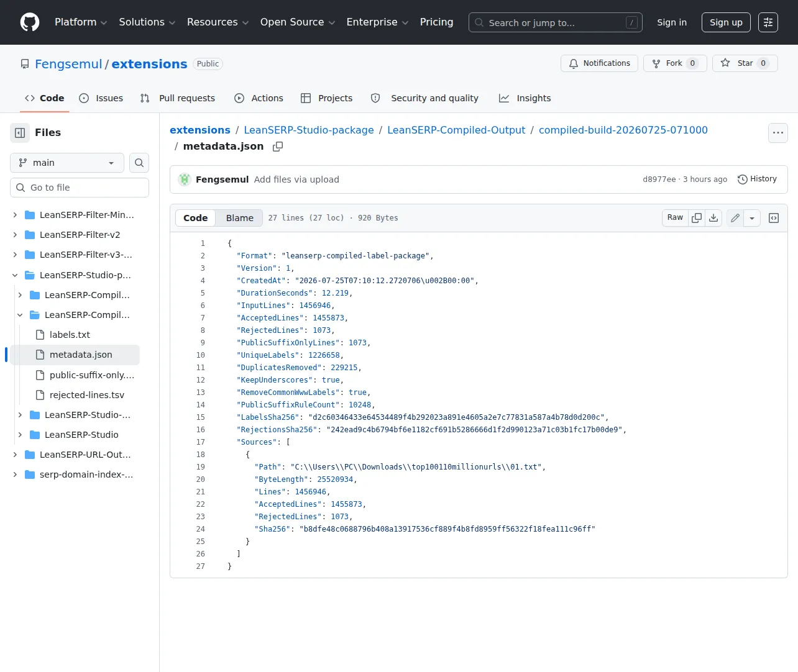Open the Code repository tab
The width and height of the screenshot is (798, 672).
tap(45, 98)
